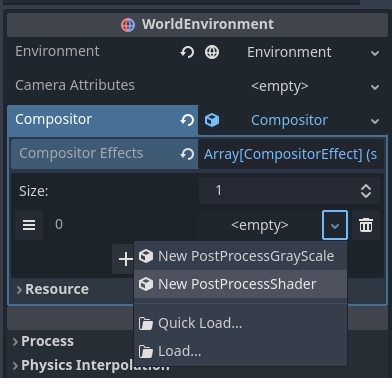
Task: Open the Compositor resource dropdown arrow
Action: [x=375, y=121]
